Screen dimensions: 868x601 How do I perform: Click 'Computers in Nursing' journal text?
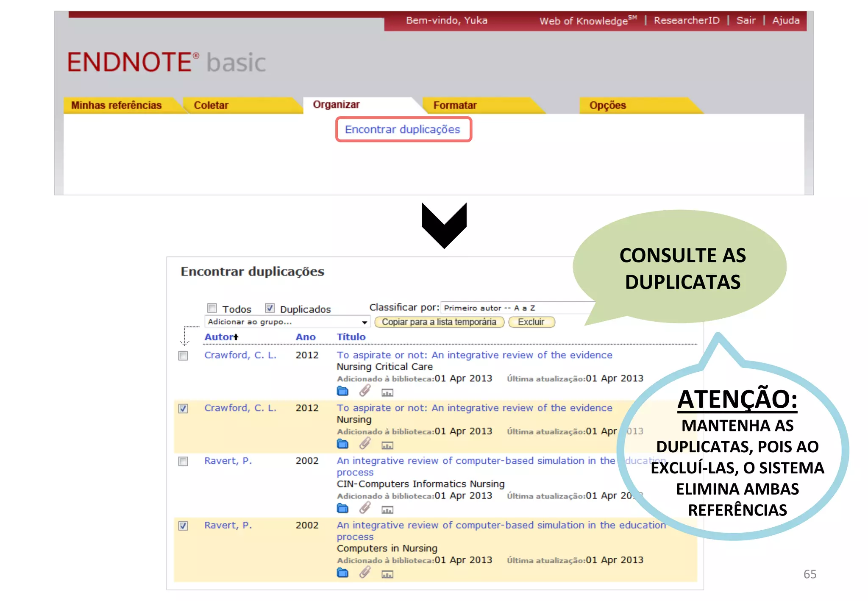coord(387,548)
